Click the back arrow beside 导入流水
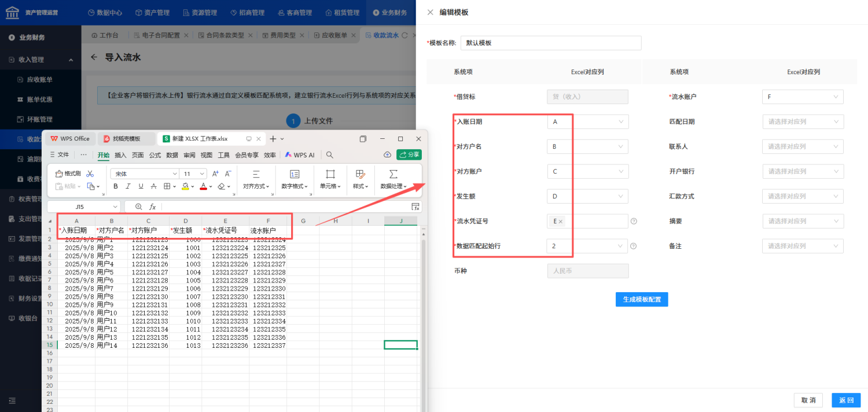868x412 pixels. 94,57
